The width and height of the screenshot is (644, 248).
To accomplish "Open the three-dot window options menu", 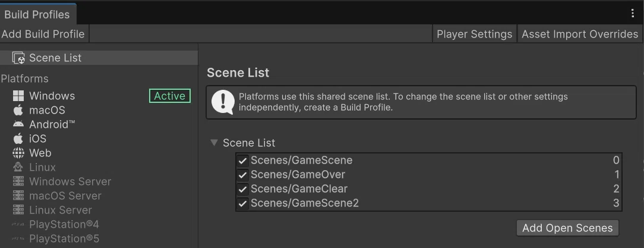I will click(x=633, y=13).
